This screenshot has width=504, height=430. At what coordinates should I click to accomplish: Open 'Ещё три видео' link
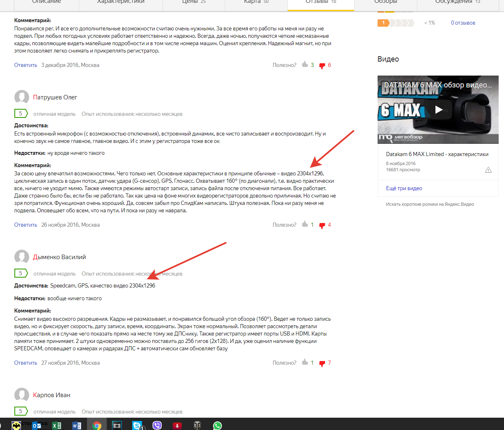pos(404,189)
